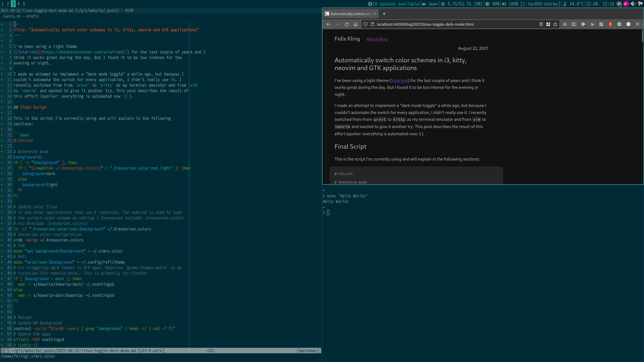Click 'echo 'Hello World!'' in the terminal
Viewport: 644px width, 362px height.
tap(347, 196)
